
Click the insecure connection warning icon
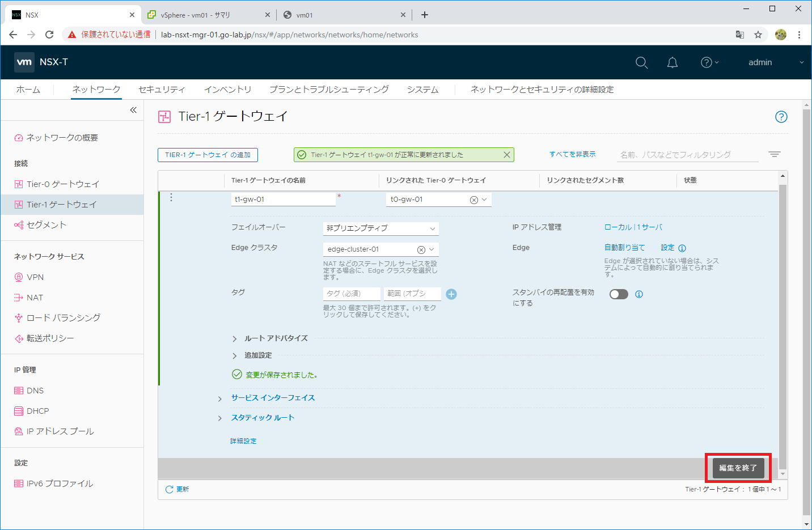(72, 35)
